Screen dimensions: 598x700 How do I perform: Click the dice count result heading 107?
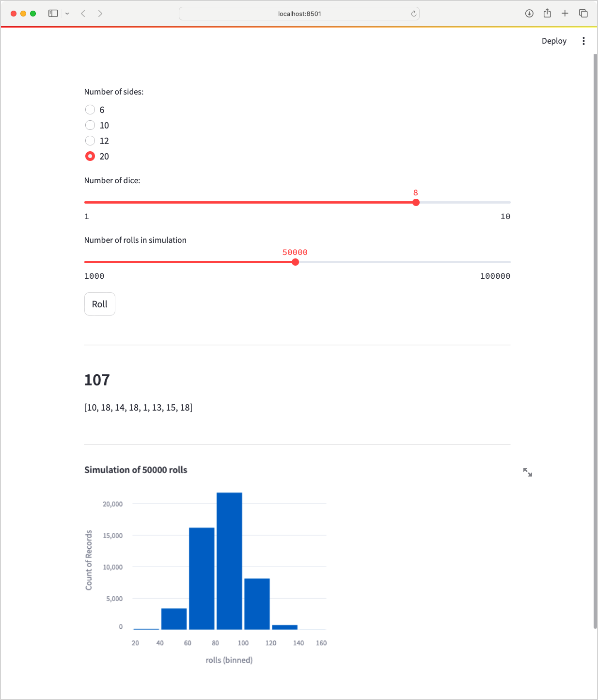pos(97,380)
